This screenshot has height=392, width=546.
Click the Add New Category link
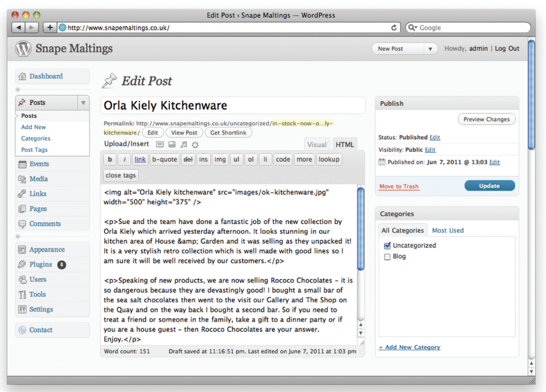pyautogui.click(x=409, y=347)
